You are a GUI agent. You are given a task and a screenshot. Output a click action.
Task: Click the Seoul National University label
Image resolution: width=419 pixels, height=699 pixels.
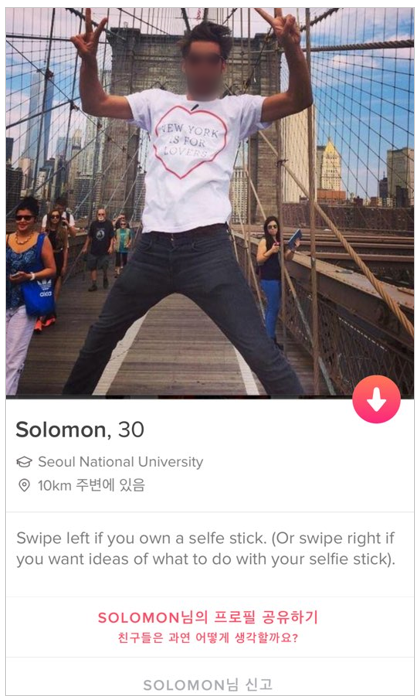pyautogui.click(x=120, y=462)
